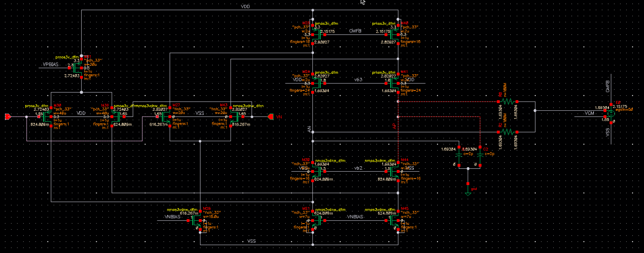The image size is (644, 253).
Task: Click the vb3 net label
Action: click(358, 79)
